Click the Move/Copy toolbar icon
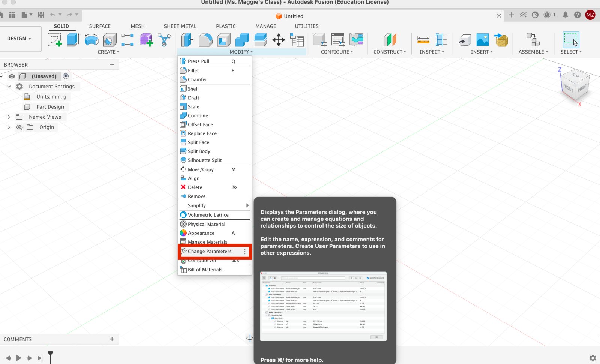 coord(279,40)
